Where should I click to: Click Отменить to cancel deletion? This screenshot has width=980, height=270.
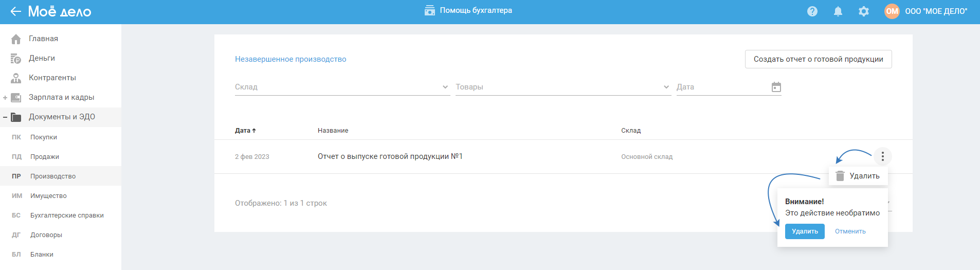pos(850,231)
